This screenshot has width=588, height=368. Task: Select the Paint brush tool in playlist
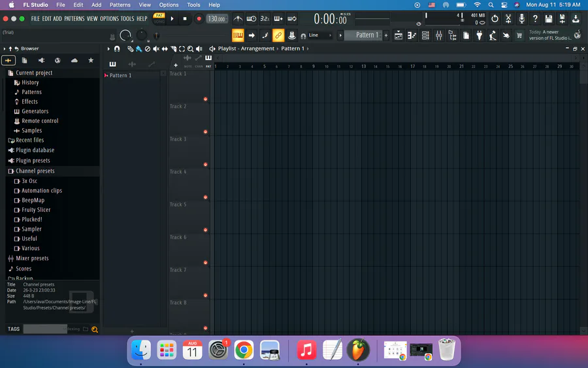coord(139,49)
